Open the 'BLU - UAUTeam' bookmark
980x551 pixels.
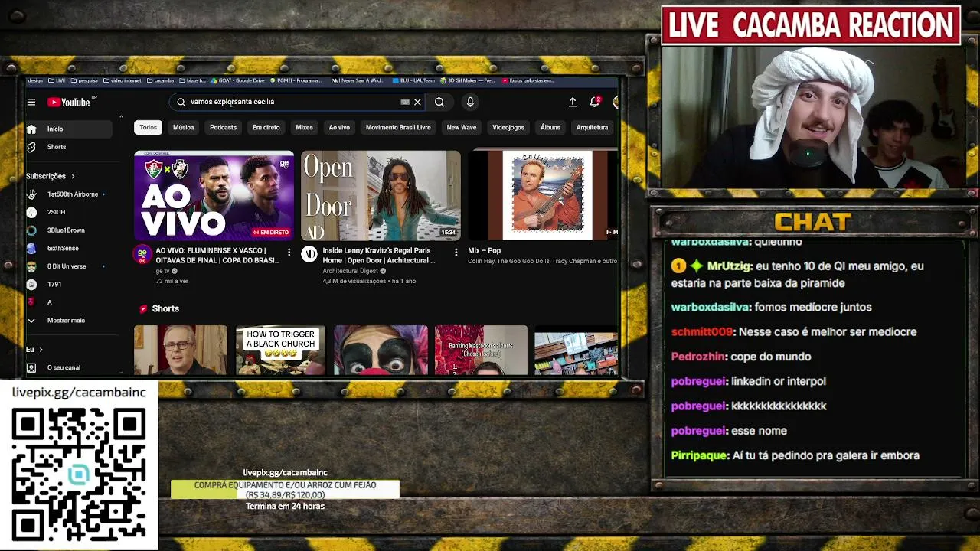click(x=413, y=80)
